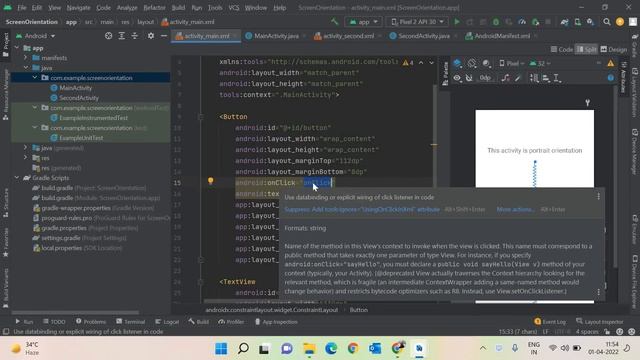Switch editor to Design view
The height and width of the screenshot is (360, 640).
coord(613,49)
